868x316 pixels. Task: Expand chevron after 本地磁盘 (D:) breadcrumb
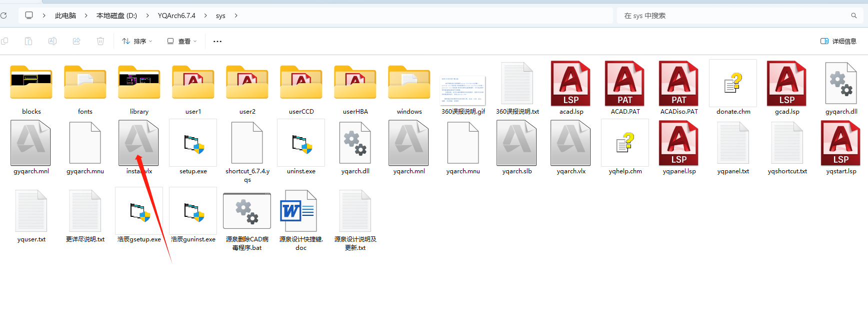[147, 16]
